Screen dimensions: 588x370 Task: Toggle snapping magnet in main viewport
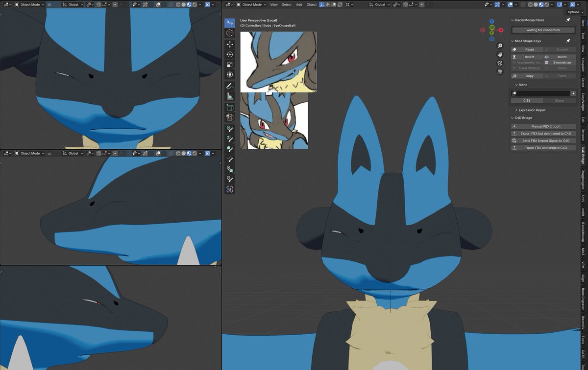click(x=405, y=4)
